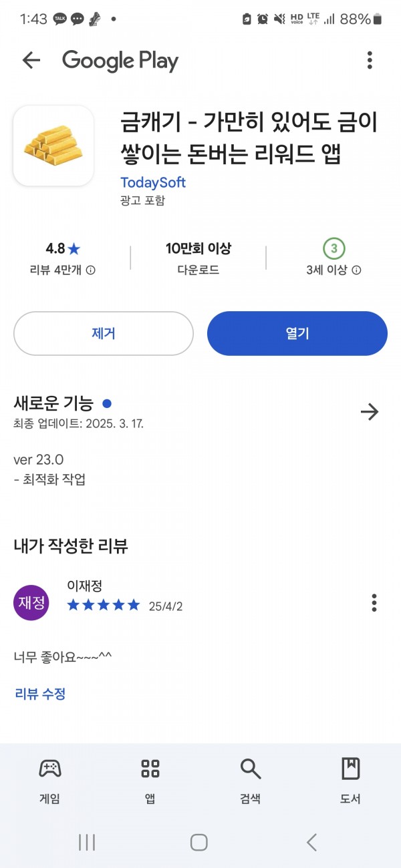
Task: Expand 새로운 기능 with the arrow
Action: [369, 411]
